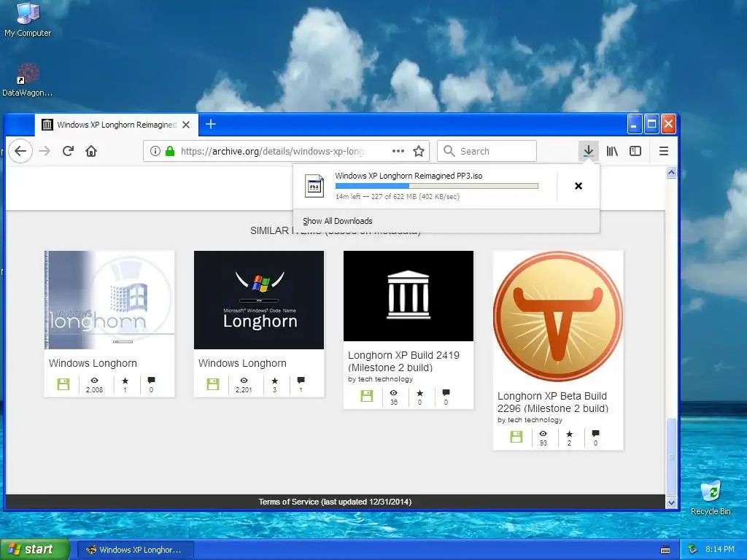Image resolution: width=747 pixels, height=560 pixels.
Task: Open the bull-logo Longhorn XP Beta thumbnail
Action: tap(558, 316)
